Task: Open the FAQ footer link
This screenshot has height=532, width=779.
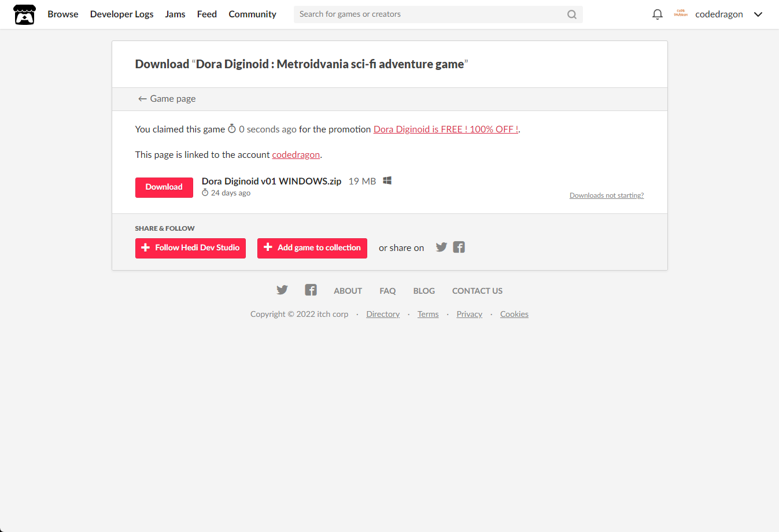Action: [x=387, y=291]
